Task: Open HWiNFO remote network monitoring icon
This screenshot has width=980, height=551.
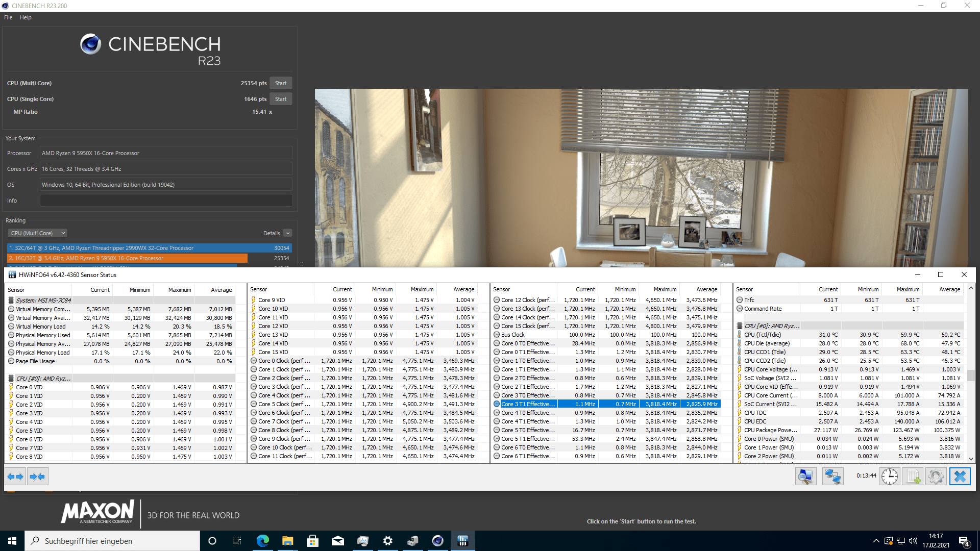Action: pos(832,477)
